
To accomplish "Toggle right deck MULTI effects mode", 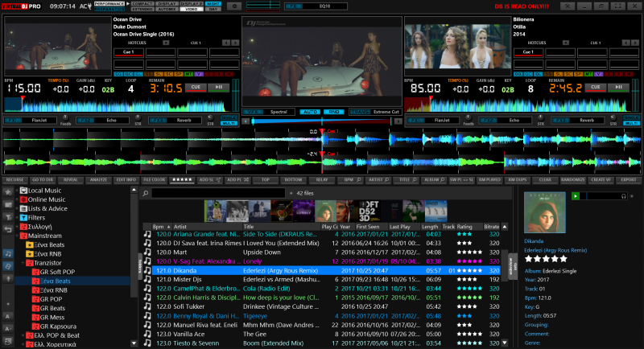I will coord(631,123).
